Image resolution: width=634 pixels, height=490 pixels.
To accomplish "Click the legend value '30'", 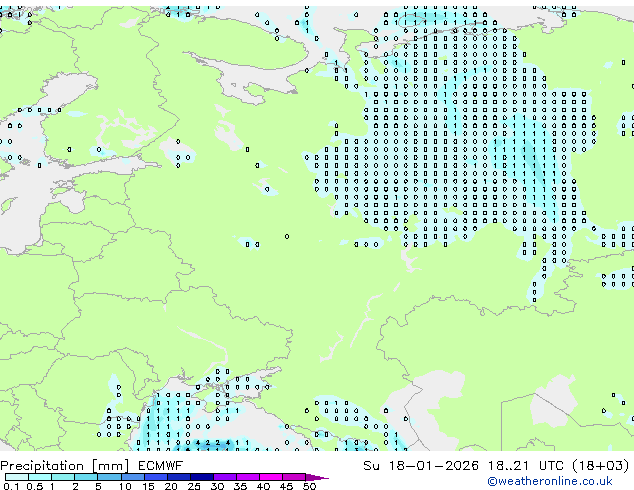I will click(218, 486).
